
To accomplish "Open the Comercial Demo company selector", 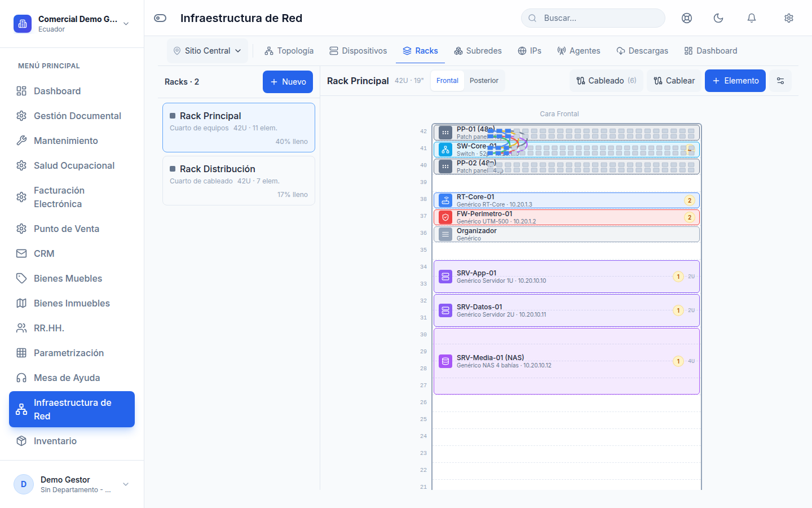I will [72, 24].
